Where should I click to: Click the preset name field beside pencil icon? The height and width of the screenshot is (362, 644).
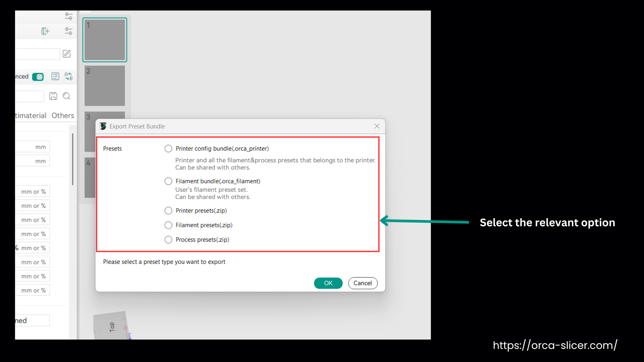click(38, 54)
